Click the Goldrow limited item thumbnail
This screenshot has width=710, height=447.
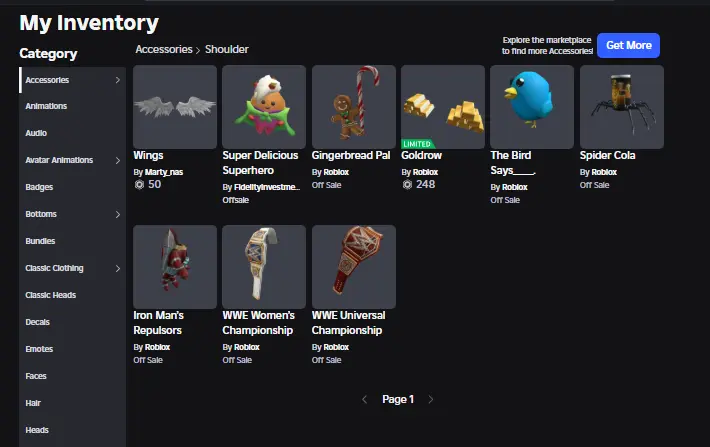443,107
